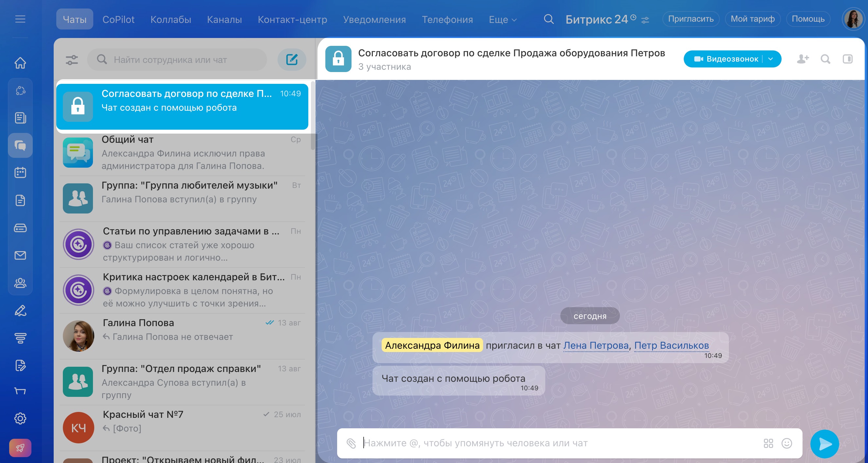The image size is (868, 463).
Task: Click the rocket launch icon
Action: point(20,448)
